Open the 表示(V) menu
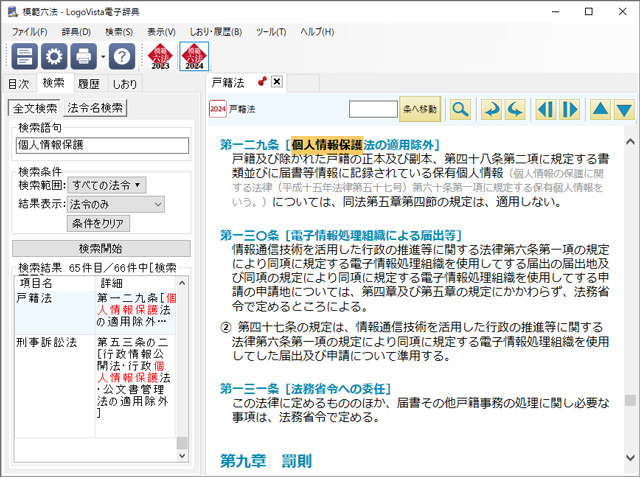The height and width of the screenshot is (478, 640). [x=161, y=32]
